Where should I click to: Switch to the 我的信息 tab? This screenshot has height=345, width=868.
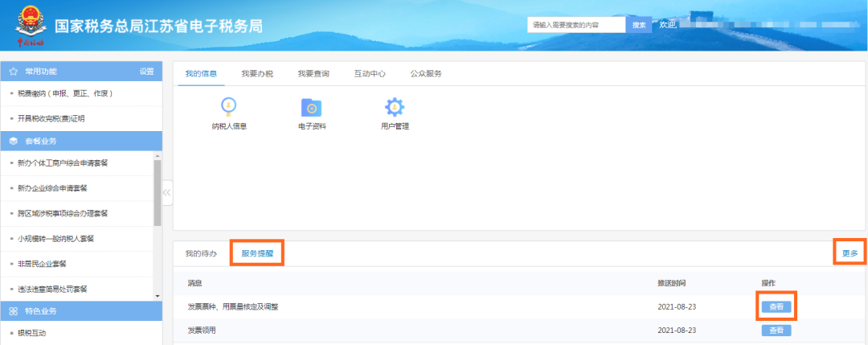201,74
